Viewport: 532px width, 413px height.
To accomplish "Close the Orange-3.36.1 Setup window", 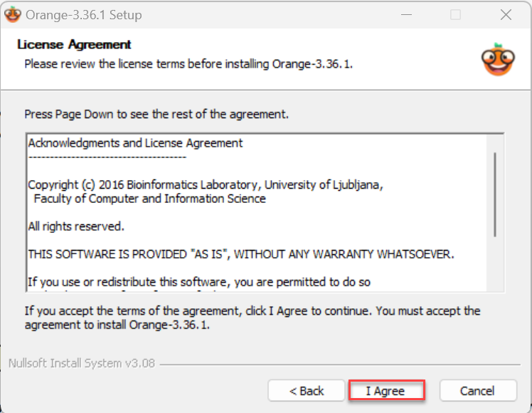I will (x=506, y=15).
